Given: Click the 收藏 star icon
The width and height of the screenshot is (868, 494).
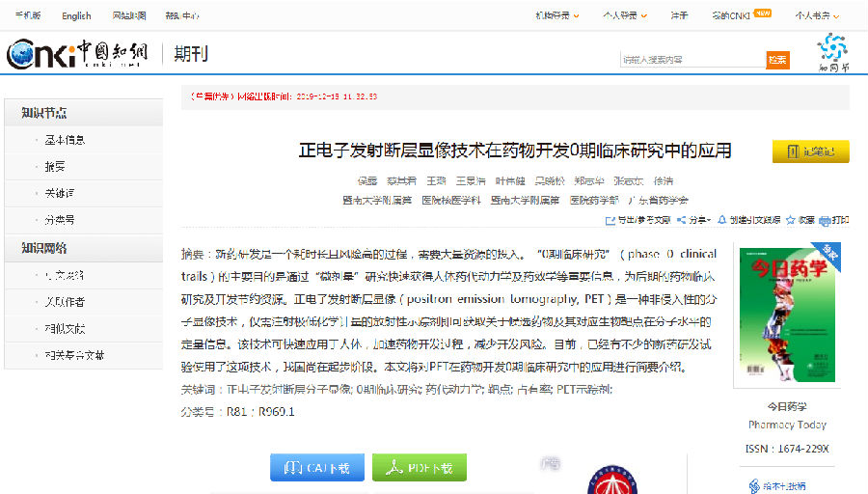Looking at the screenshot, I should [790, 220].
